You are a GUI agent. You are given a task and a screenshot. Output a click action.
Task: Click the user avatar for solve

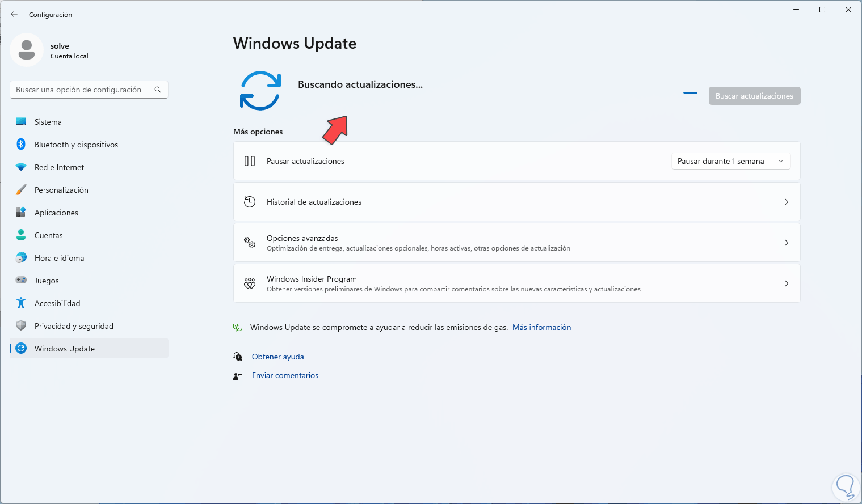tap(27, 50)
